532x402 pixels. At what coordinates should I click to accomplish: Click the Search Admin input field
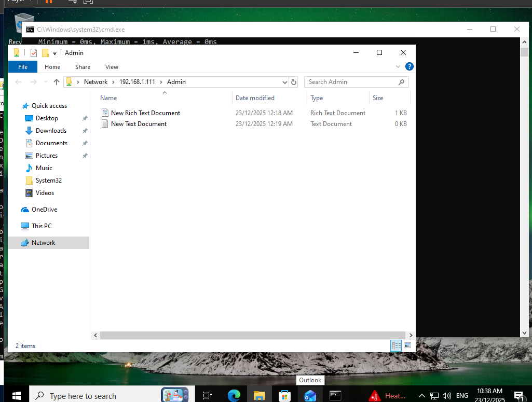click(x=356, y=82)
